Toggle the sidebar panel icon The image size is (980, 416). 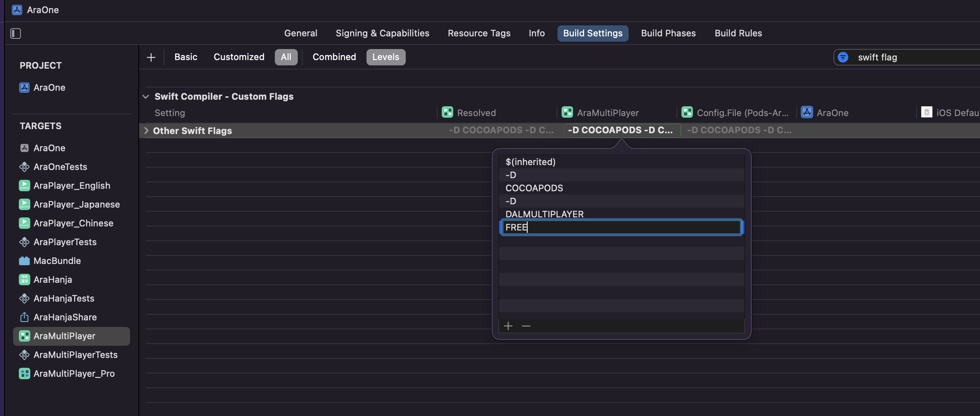click(x=16, y=33)
